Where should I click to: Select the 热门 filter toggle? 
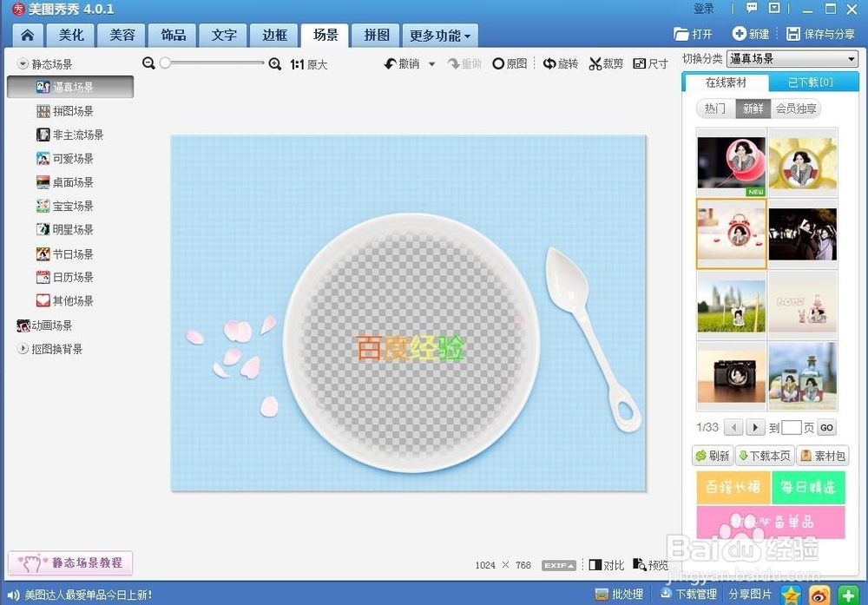coord(716,109)
